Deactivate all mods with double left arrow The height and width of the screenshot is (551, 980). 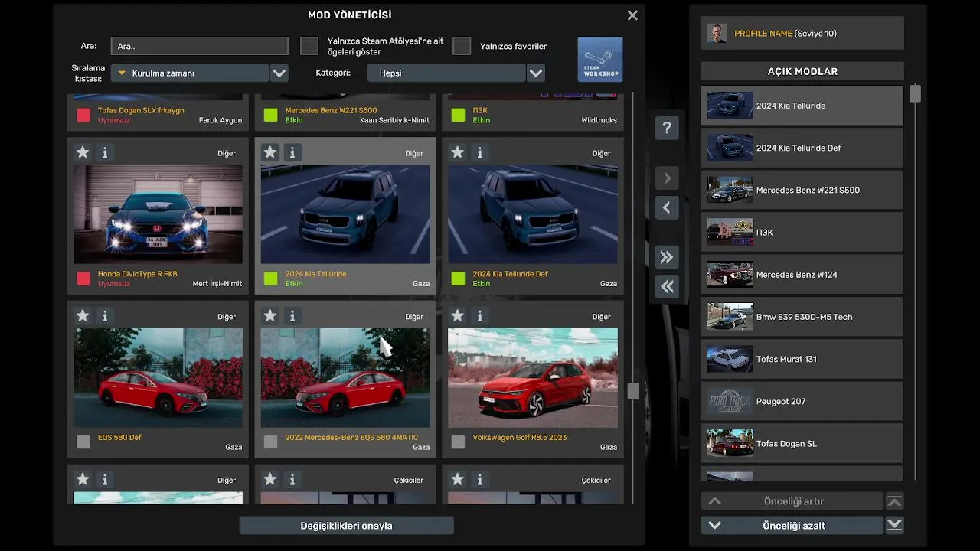[x=667, y=286]
